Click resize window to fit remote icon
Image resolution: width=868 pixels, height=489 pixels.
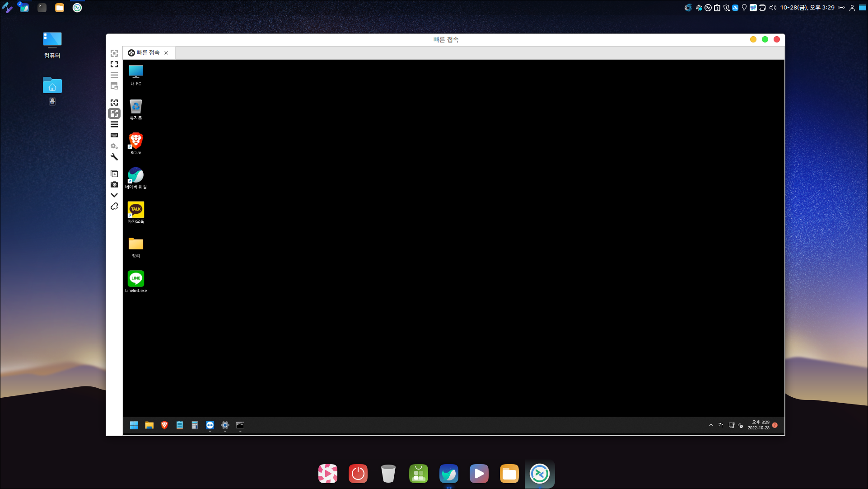click(114, 53)
